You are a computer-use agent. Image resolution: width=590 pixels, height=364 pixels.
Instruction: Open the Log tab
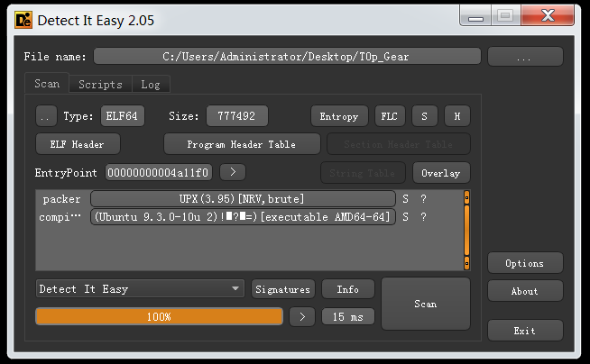151,84
